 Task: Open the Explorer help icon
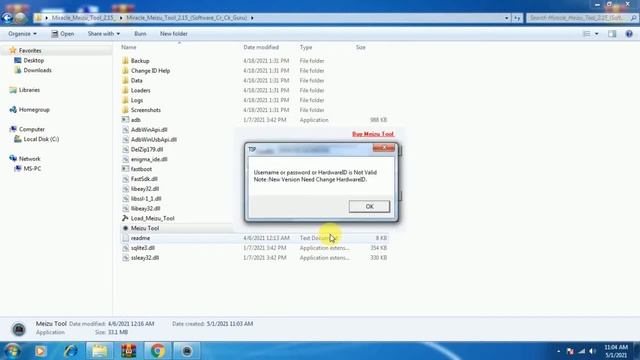(629, 34)
